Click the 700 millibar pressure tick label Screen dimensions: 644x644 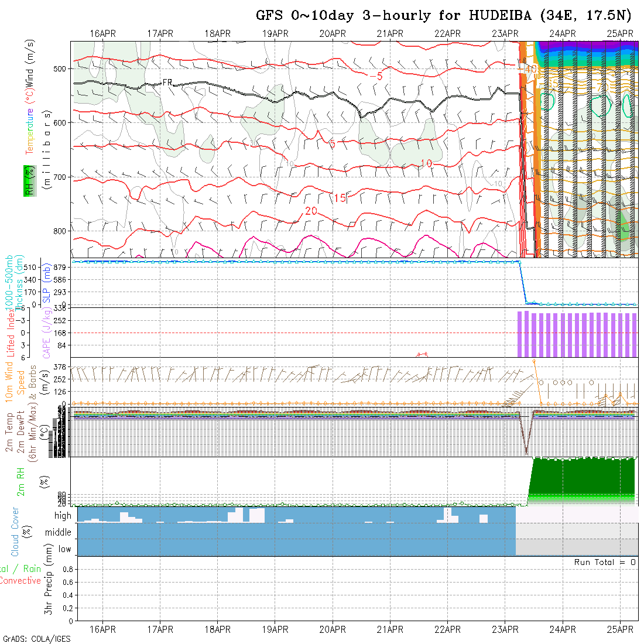[60, 177]
